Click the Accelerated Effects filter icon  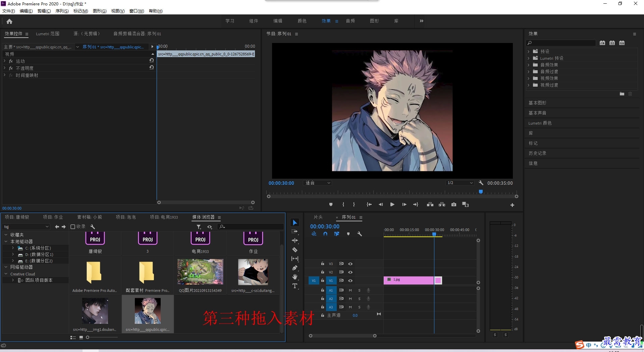point(602,43)
